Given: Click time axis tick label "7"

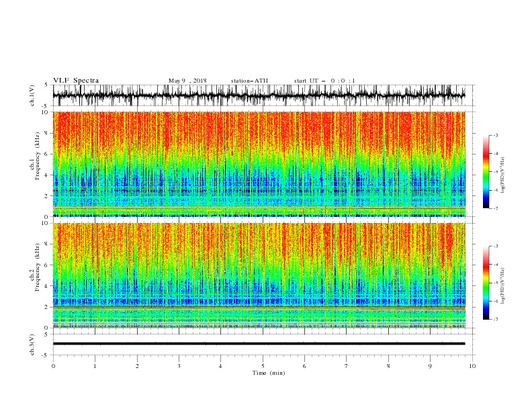Looking at the screenshot, I should point(347,366).
